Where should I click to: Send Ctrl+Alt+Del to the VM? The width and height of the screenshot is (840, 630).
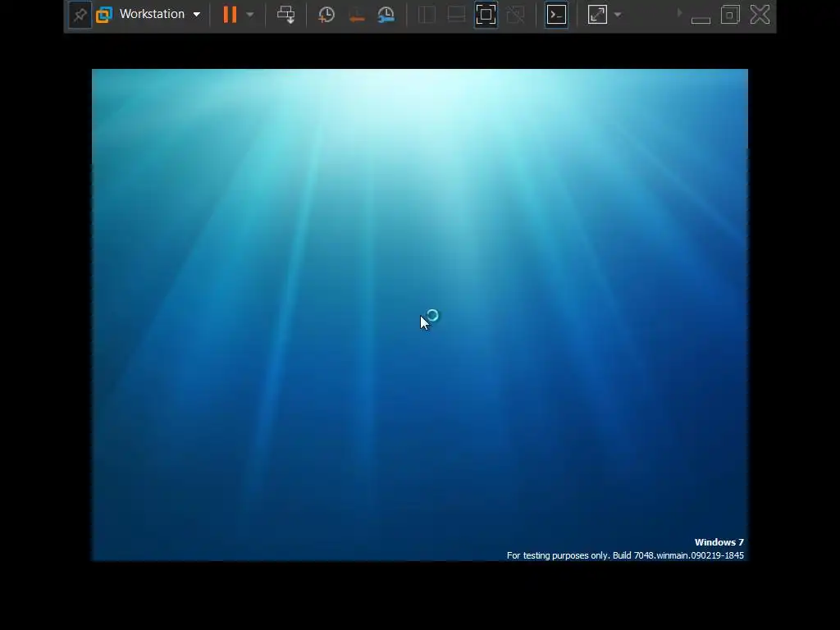tap(285, 15)
